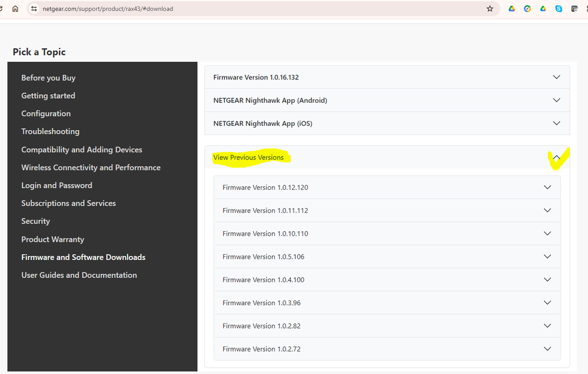Select Firmware and Software Downloads topic
Image resolution: width=588 pixels, height=374 pixels.
pyautogui.click(x=83, y=257)
